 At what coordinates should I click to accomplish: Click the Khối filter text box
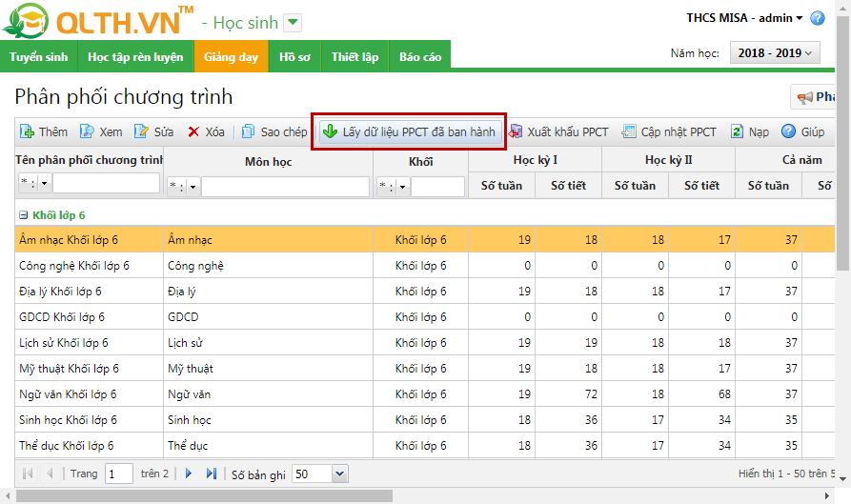(x=437, y=187)
